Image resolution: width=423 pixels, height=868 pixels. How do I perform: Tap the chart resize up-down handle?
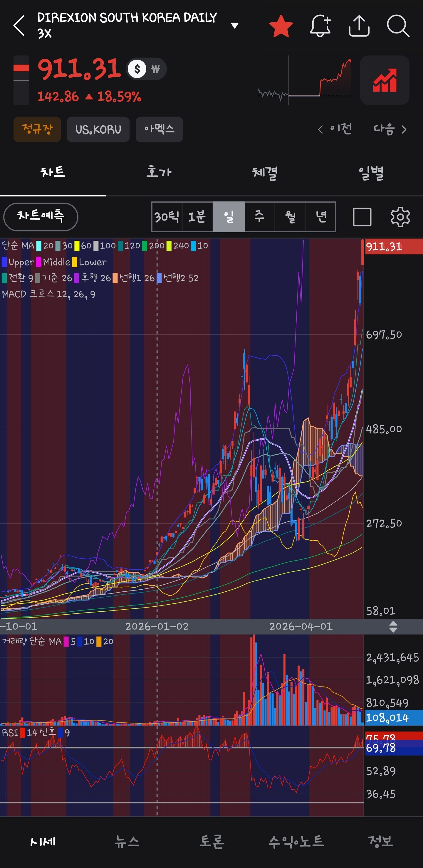coord(393,626)
